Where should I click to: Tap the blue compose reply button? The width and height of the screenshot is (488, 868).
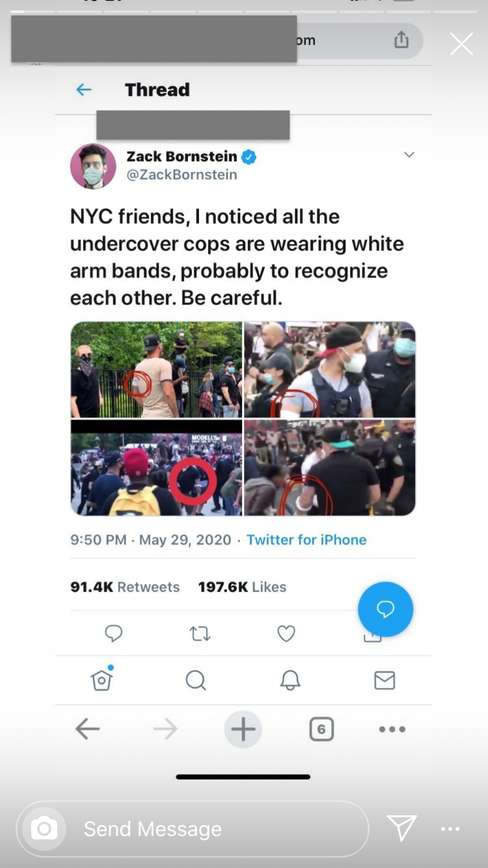(x=385, y=609)
